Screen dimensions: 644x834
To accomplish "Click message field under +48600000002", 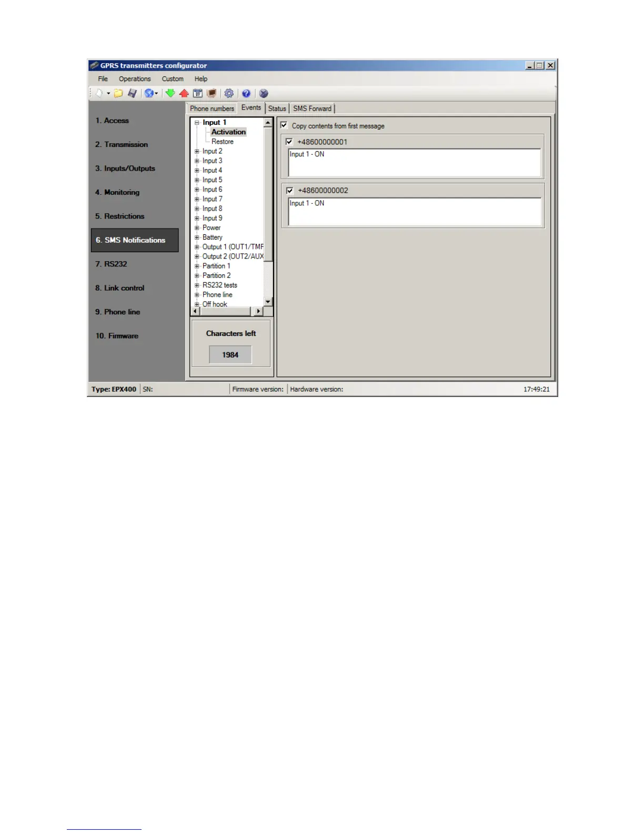I will click(x=415, y=212).
